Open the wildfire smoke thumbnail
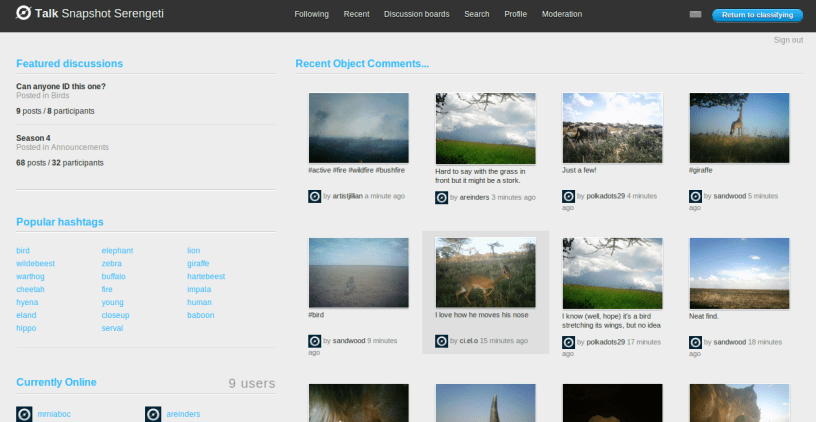The height and width of the screenshot is (422, 816). click(x=358, y=128)
